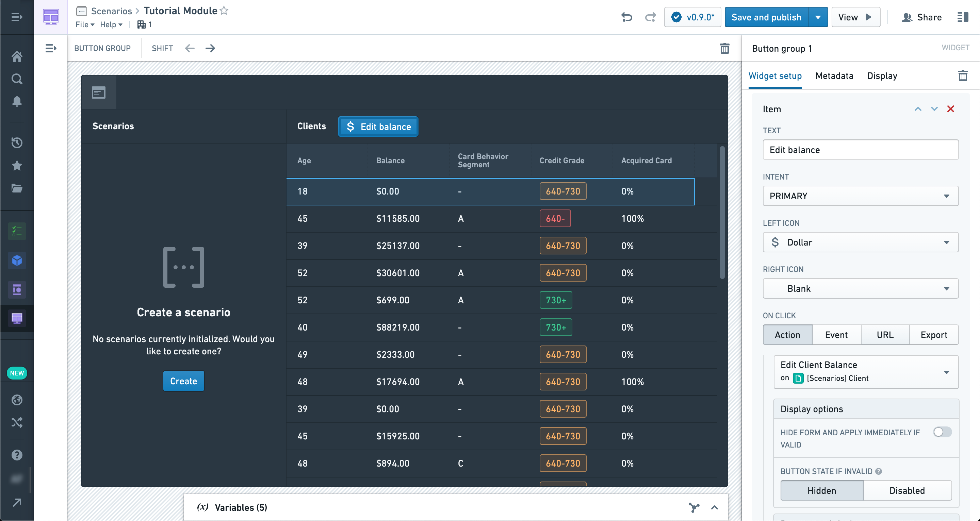Screen dimensions: 980x521
Task: Open the Home icon in sidebar
Action: pos(17,56)
